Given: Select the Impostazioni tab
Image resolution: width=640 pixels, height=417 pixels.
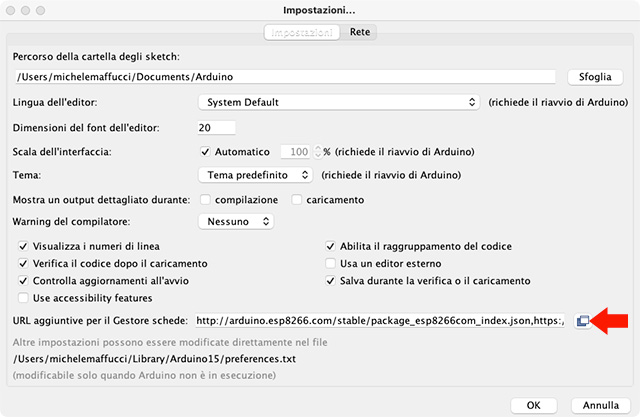Looking at the screenshot, I should [x=303, y=32].
